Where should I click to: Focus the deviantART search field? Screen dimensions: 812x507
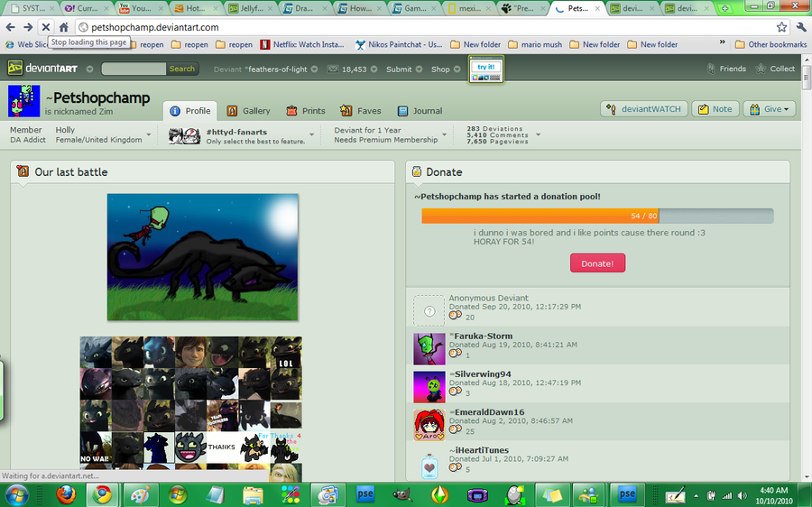[x=134, y=69]
